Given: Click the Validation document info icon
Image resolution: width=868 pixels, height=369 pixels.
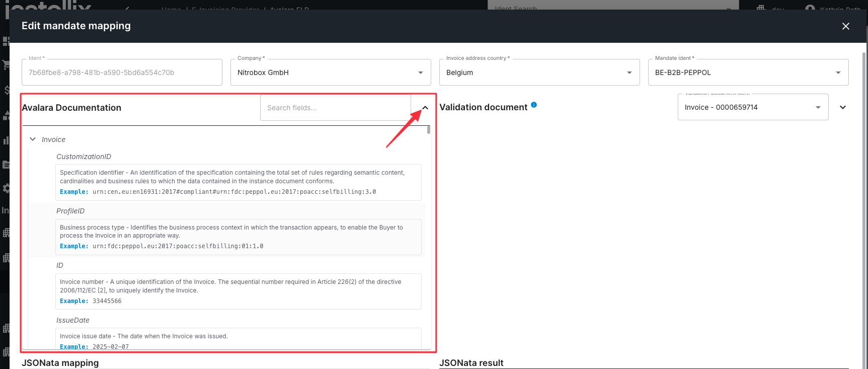Looking at the screenshot, I should point(534,105).
